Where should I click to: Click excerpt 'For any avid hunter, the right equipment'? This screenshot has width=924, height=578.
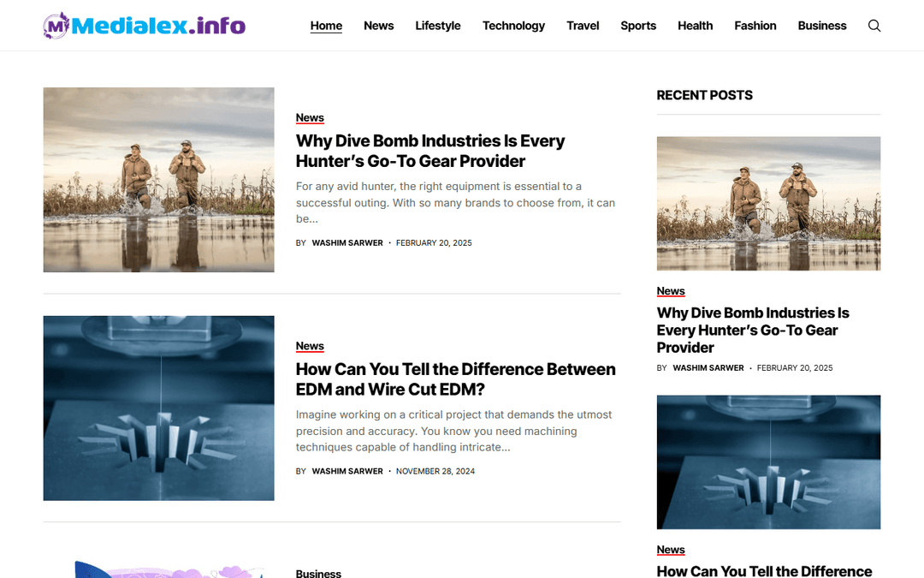pyautogui.click(x=455, y=202)
